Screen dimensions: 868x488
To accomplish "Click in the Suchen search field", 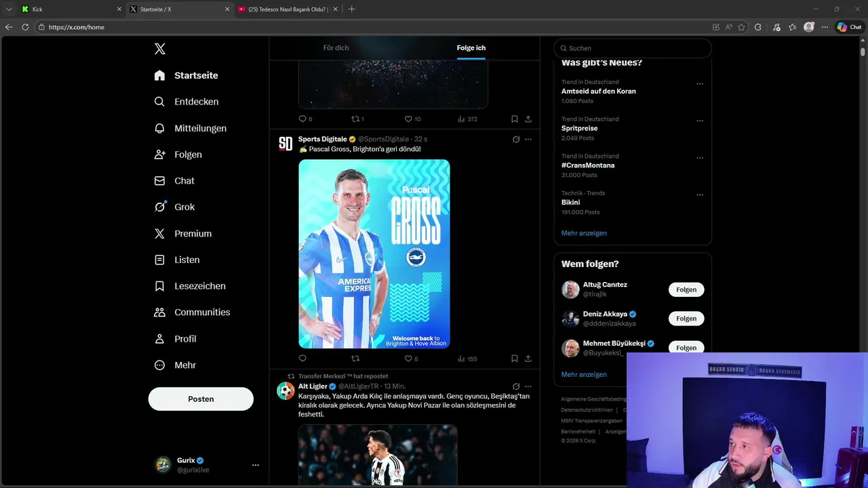I will pyautogui.click(x=633, y=48).
